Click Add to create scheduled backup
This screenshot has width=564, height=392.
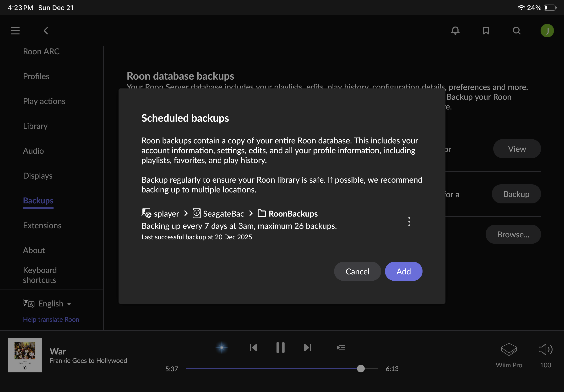[403, 271]
